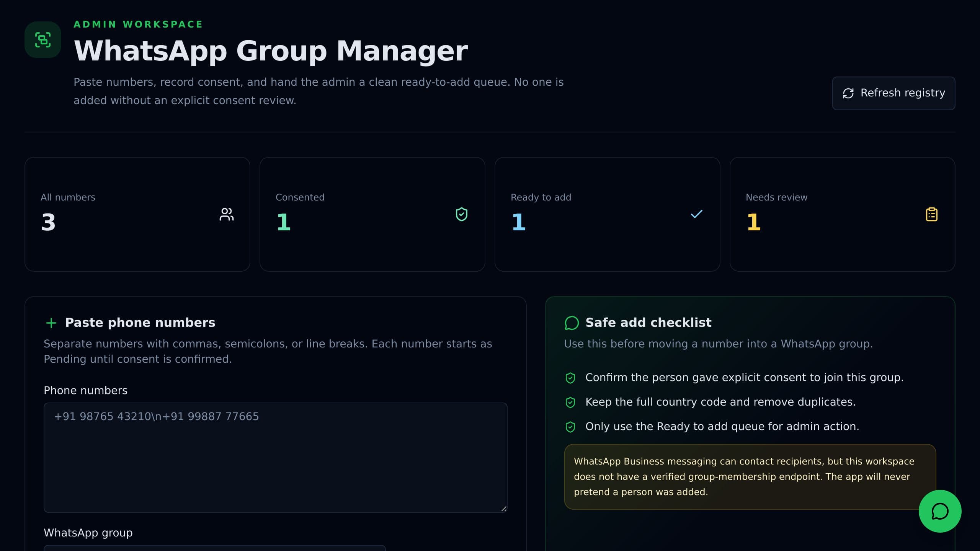
Task: Click the refresh arrows icon in Refresh registry
Action: click(848, 93)
